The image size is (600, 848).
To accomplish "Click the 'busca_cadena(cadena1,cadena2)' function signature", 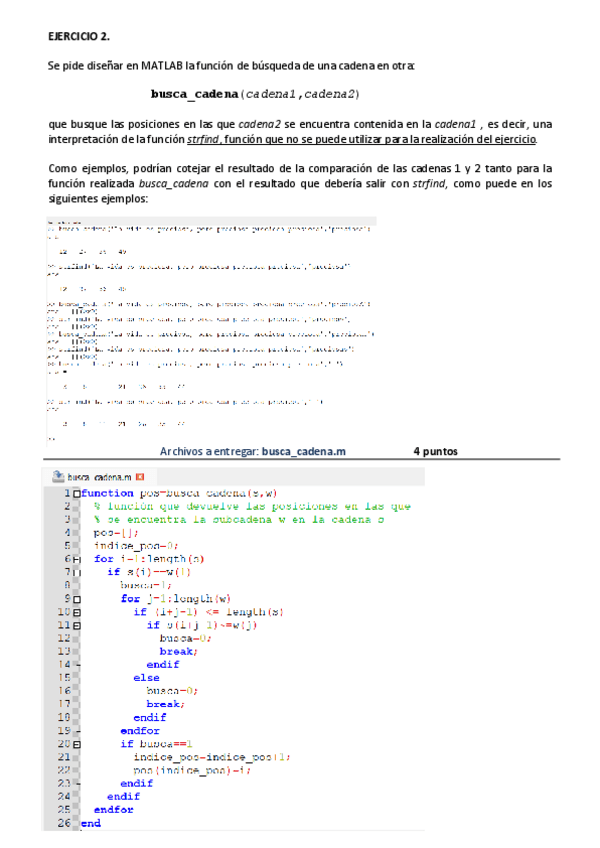I will [x=255, y=94].
